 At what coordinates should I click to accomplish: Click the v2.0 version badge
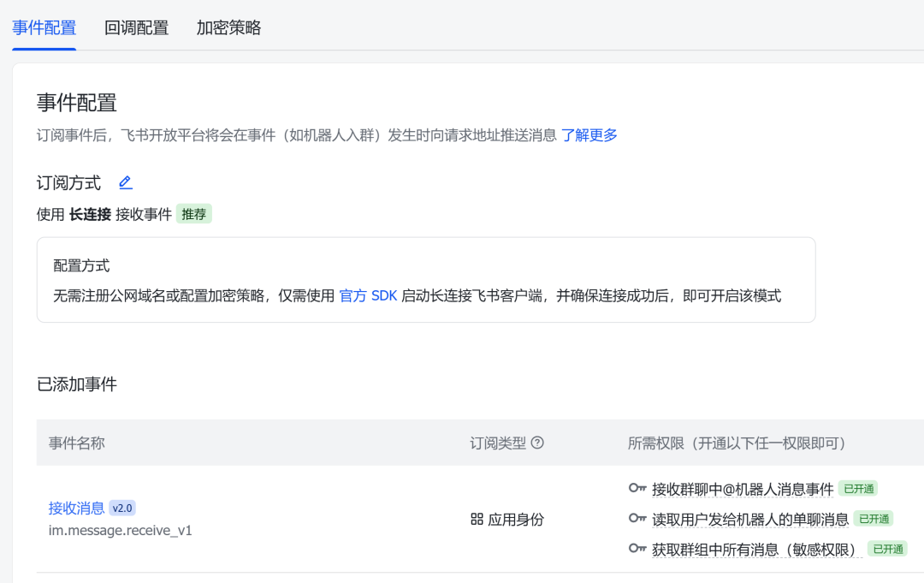click(x=122, y=508)
